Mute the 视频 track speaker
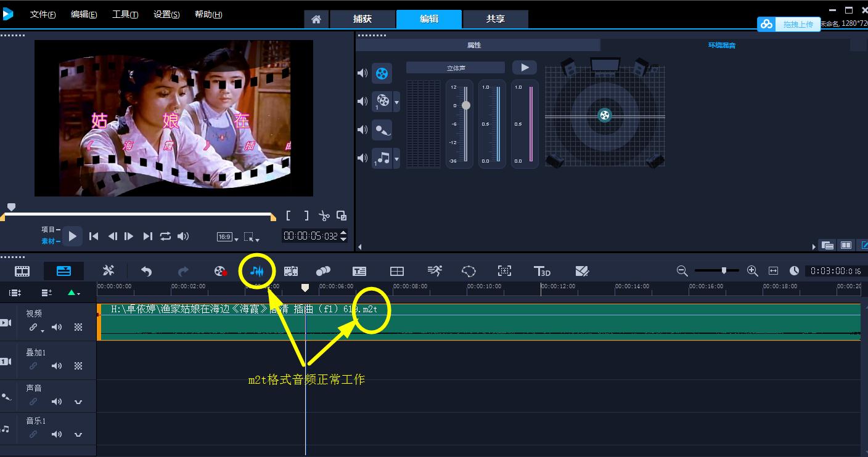This screenshot has width=868, height=457. (x=57, y=328)
